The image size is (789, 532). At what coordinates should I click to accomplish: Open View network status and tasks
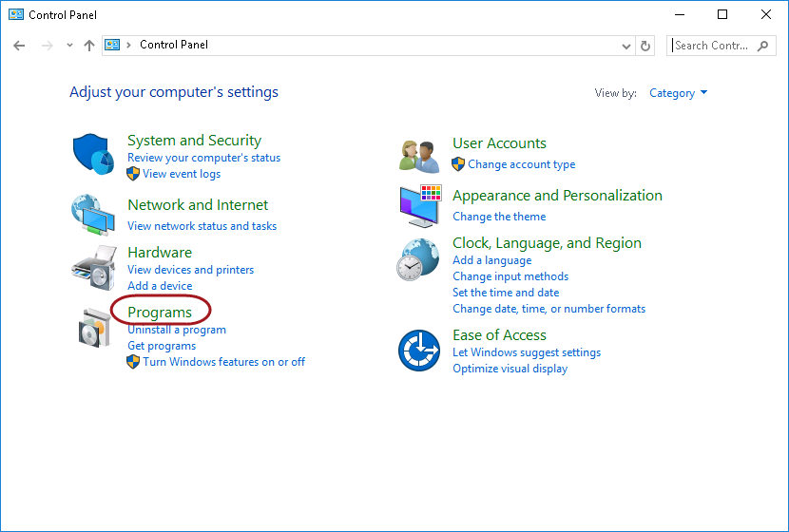[x=202, y=226]
